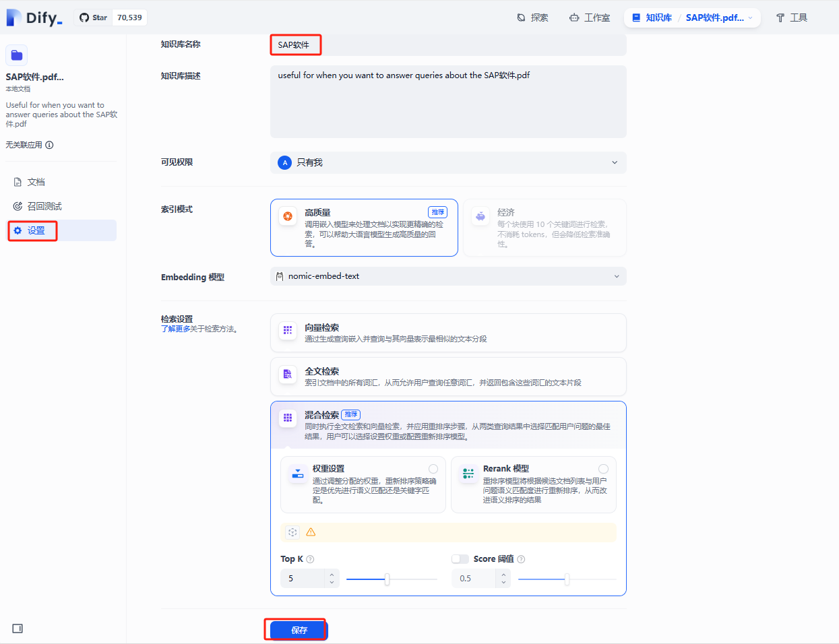Click the Score 阈值 help icon
The height and width of the screenshot is (644, 839).
click(x=521, y=559)
